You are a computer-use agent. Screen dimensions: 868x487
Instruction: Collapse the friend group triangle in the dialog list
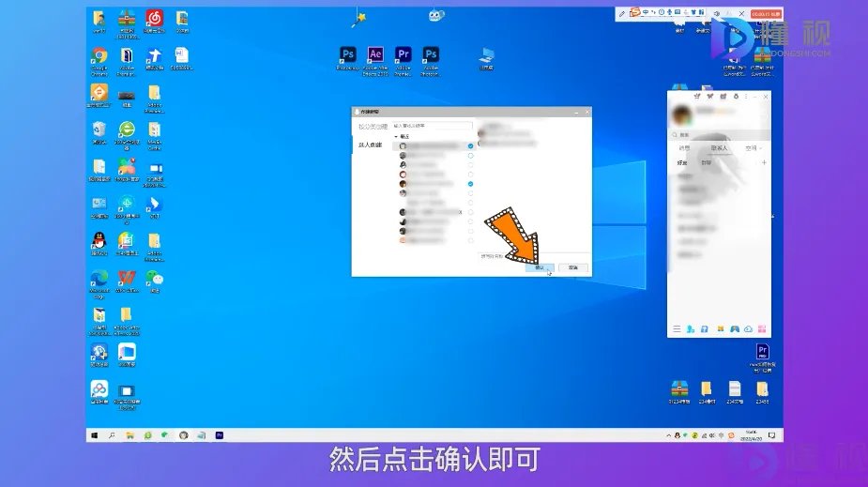[x=396, y=136]
